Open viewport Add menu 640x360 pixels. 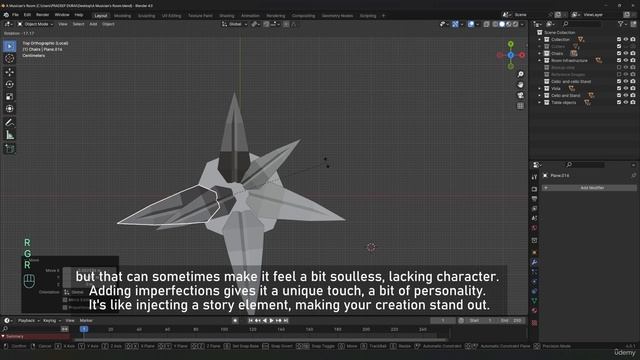click(x=93, y=24)
